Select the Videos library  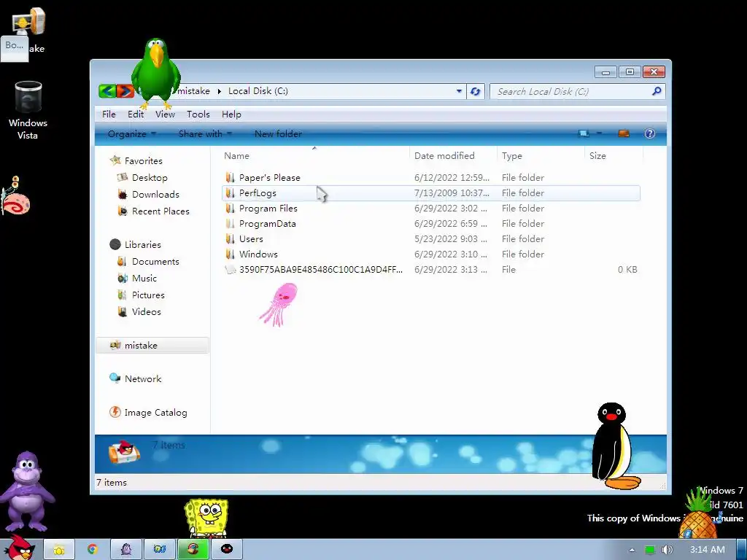click(146, 311)
